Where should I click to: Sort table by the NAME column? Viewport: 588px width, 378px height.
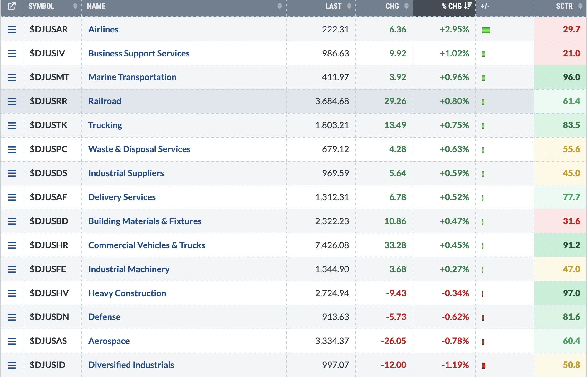pos(184,6)
